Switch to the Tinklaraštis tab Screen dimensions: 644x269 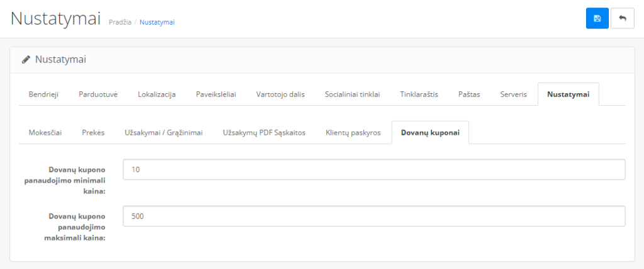pyautogui.click(x=419, y=94)
